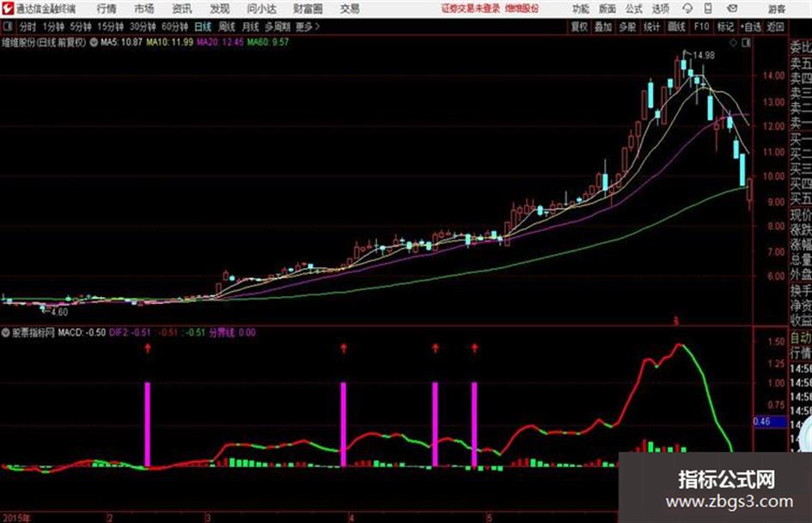Select the 周线 weekly period tab
The width and height of the screenshot is (812, 523).
point(226,27)
